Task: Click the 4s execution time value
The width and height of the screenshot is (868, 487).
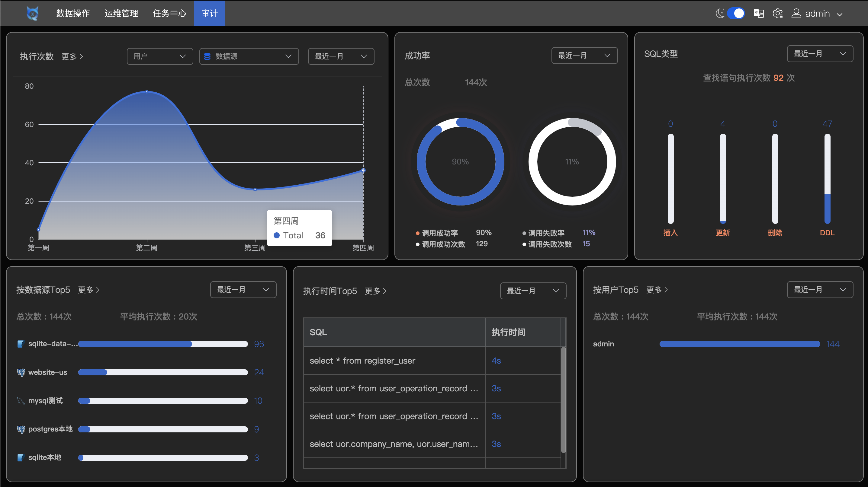Action: [x=496, y=361]
